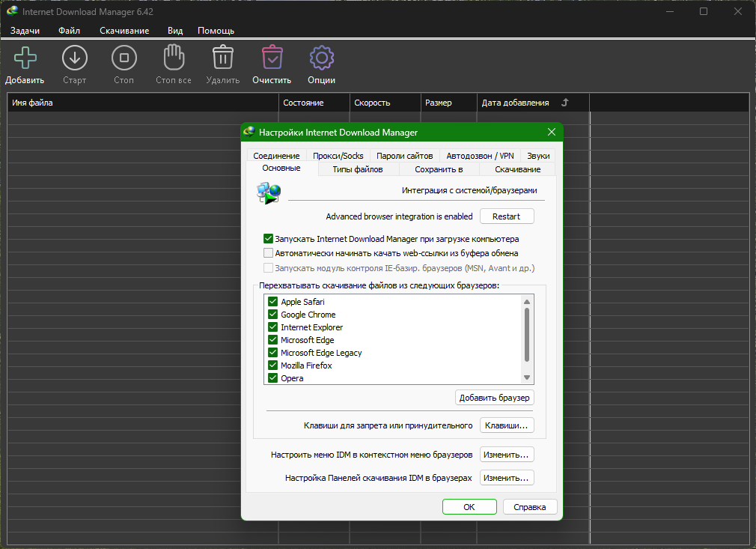Click the Добавить (Add) plus icon

[x=25, y=58]
